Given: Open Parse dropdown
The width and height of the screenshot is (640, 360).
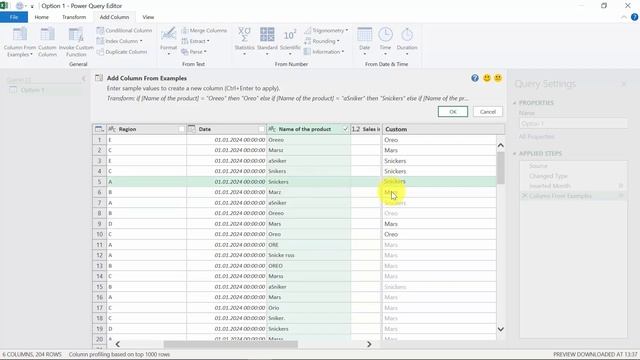Looking at the screenshot, I should pyautogui.click(x=194, y=52).
